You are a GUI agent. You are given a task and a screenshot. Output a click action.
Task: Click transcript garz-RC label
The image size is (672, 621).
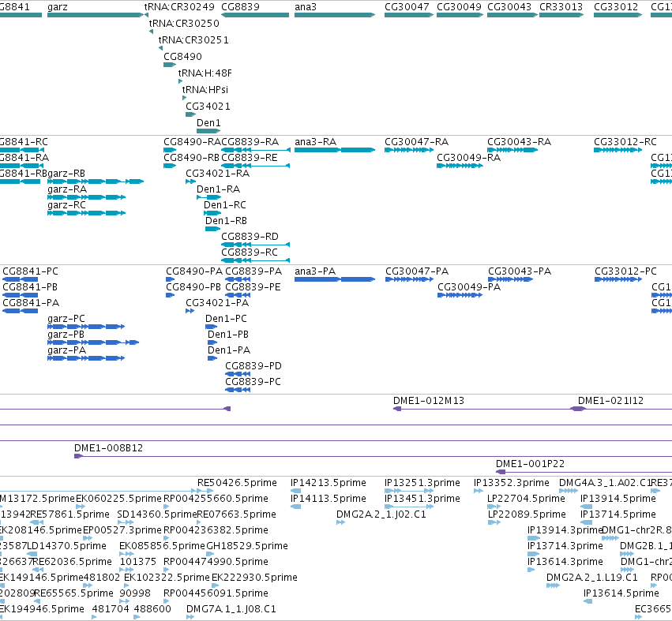(x=67, y=205)
